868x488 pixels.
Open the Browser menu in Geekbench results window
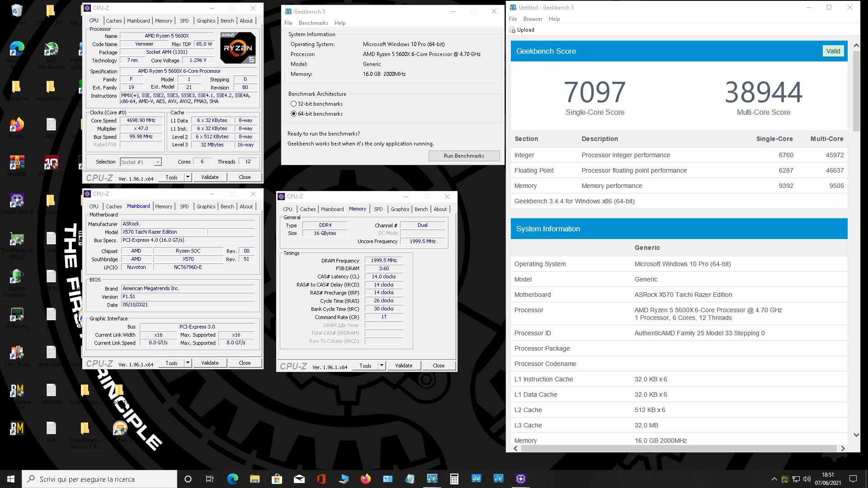click(x=533, y=19)
